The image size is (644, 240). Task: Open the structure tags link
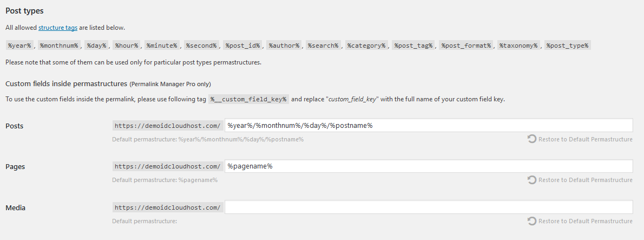tap(58, 28)
